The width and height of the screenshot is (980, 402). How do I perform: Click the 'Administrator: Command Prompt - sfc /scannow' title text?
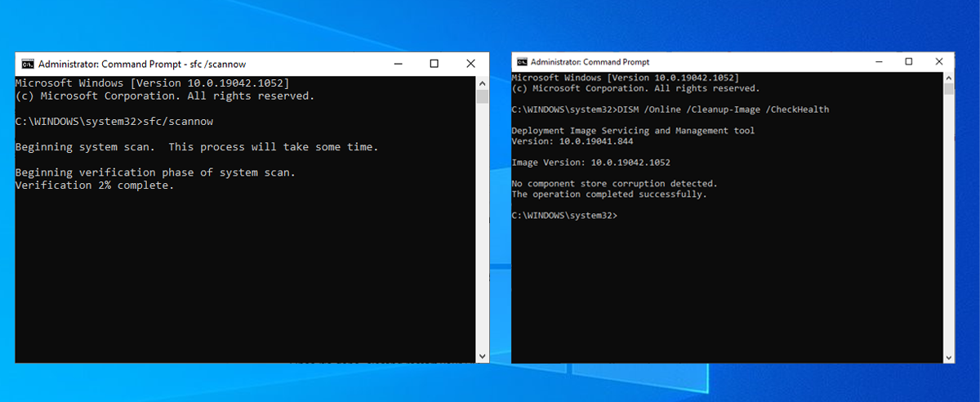point(142,64)
